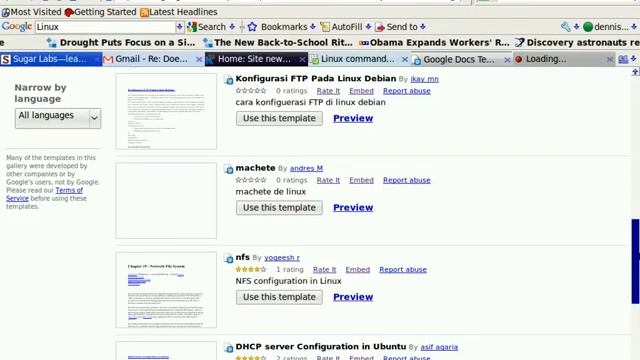
Task: Preview the Konfigurasi FTP template
Action: point(353,118)
